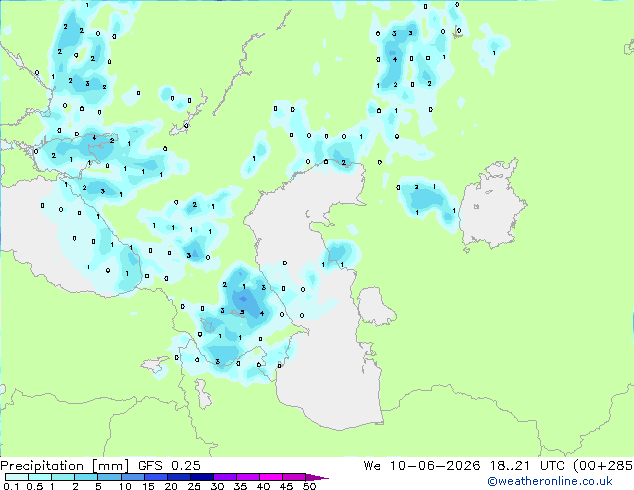Screen dimensions: 634x490
Task: Click the 'GFS 0.25' model label
Action: pyautogui.click(x=169, y=466)
